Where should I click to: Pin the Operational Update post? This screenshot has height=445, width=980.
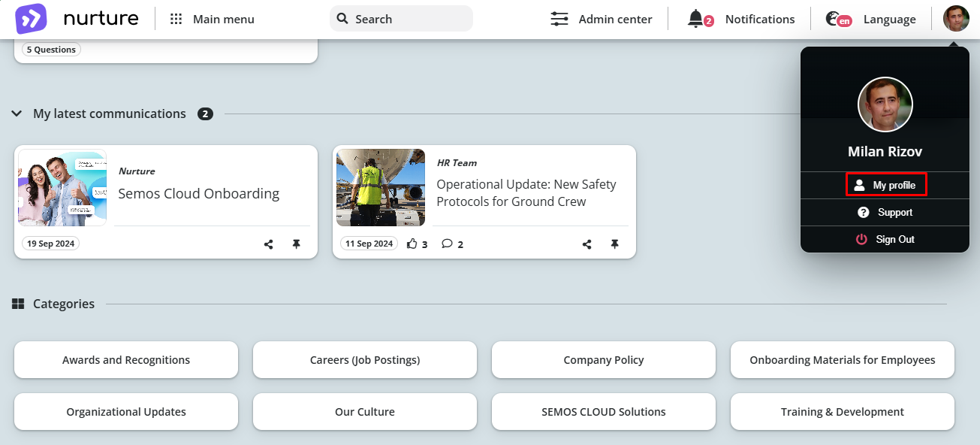click(615, 244)
